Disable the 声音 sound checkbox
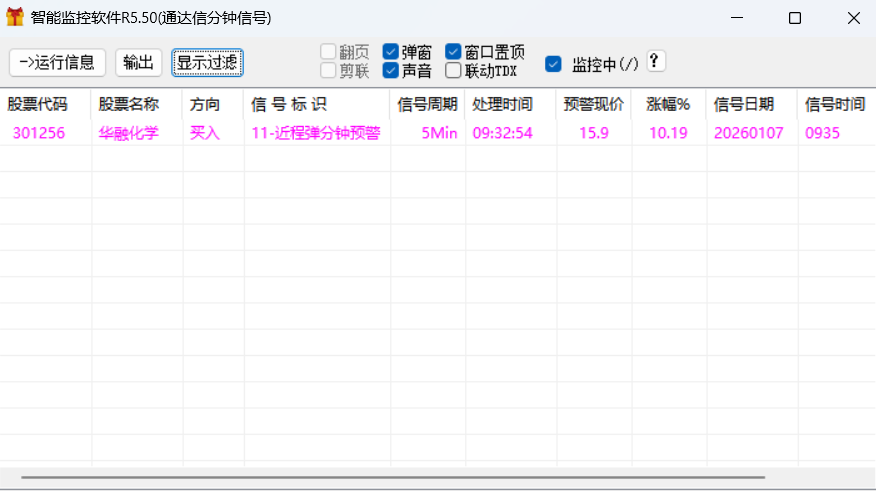 pyautogui.click(x=391, y=70)
